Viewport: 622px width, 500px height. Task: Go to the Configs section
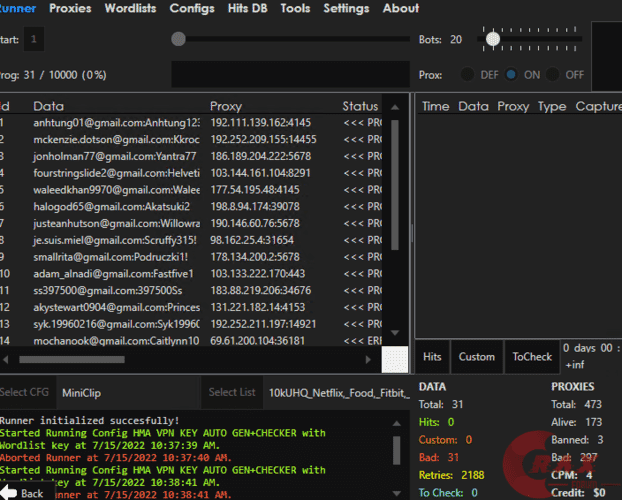(192, 8)
